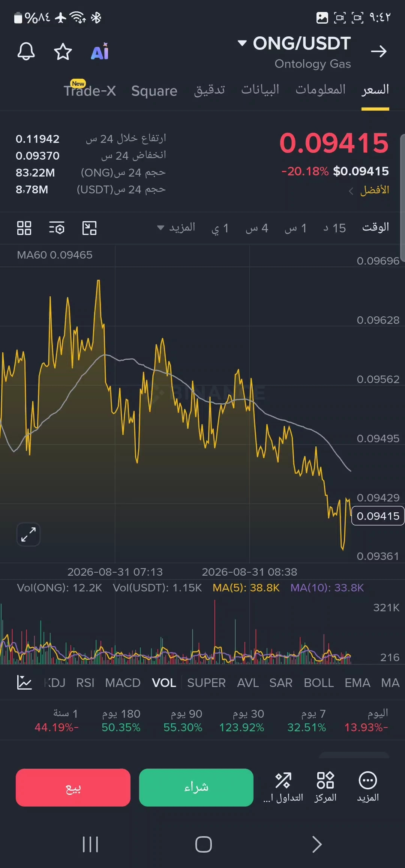Enable the EMA indicator
Image resolution: width=405 pixels, height=868 pixels.
tap(357, 683)
